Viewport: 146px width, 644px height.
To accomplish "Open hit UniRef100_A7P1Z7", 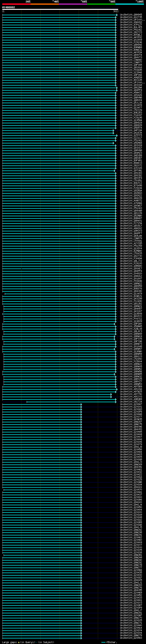I will 131,25.
